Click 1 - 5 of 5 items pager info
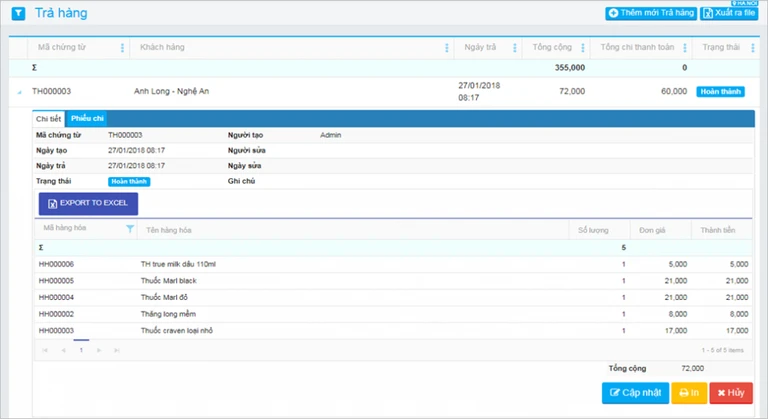This screenshot has width=768, height=419. (x=722, y=350)
